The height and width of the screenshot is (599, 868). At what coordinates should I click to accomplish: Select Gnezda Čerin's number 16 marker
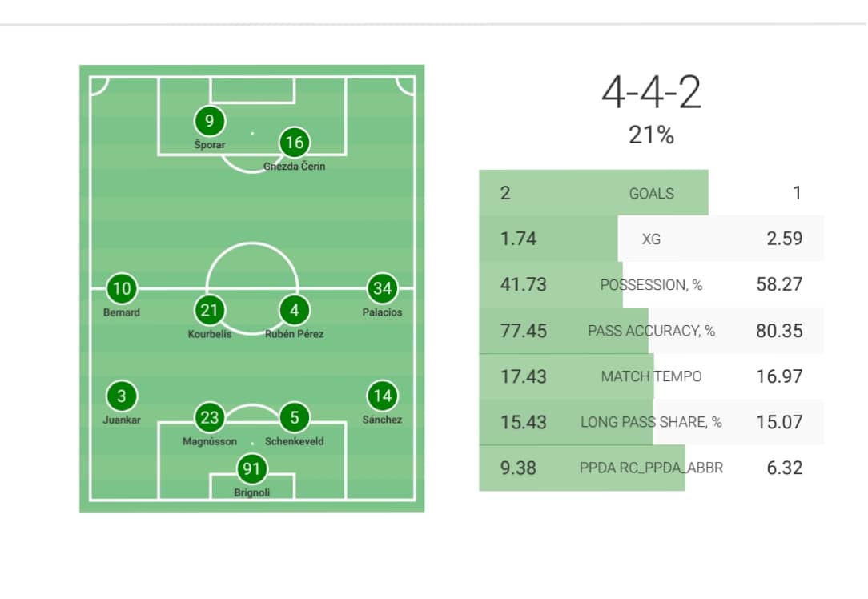click(294, 143)
